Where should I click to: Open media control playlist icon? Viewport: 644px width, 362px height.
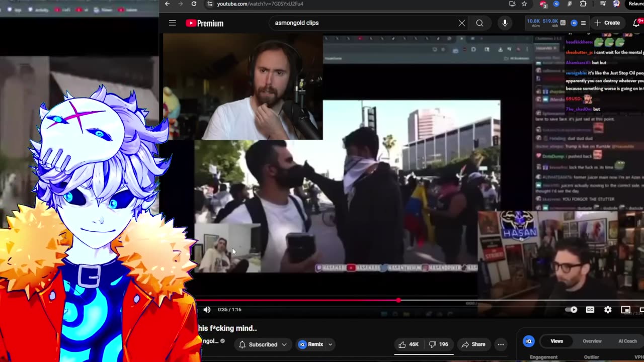click(x=603, y=4)
